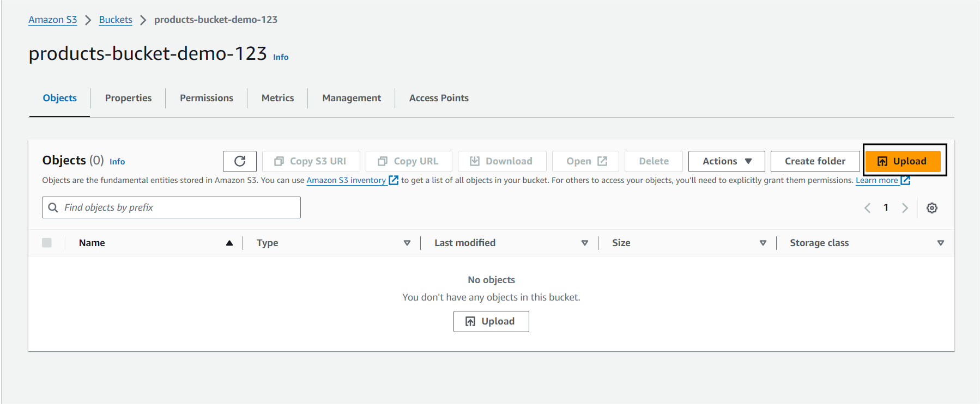Viewport: 980px width, 404px height.
Task: Open table preferences gear icon
Action: point(932,208)
